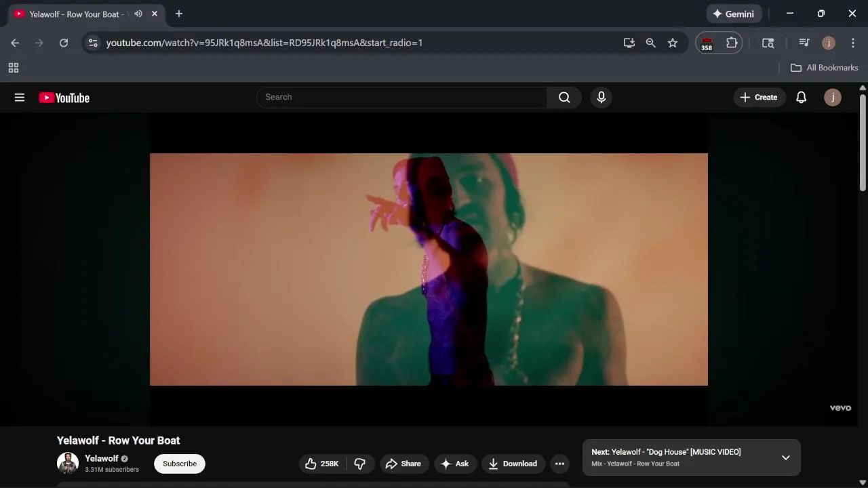The width and height of the screenshot is (868, 488).
Task: Click the Mix - Yelawolf - Row Your Boat text
Action: tap(635, 464)
